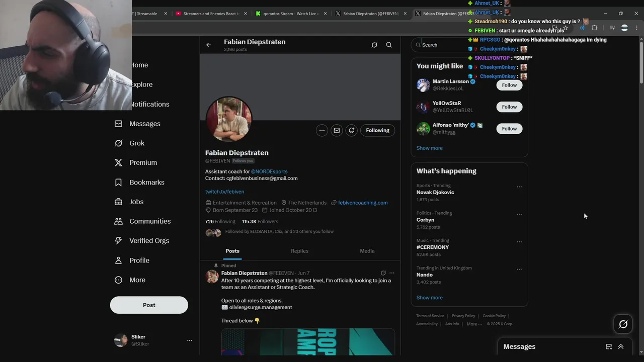Click the floating Grok button
Viewport: 644px width, 362px height.
(x=623, y=324)
